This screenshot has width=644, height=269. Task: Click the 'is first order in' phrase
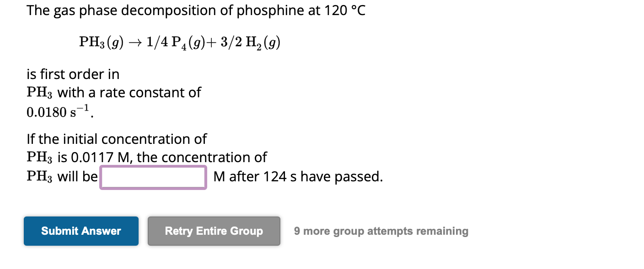point(72,74)
